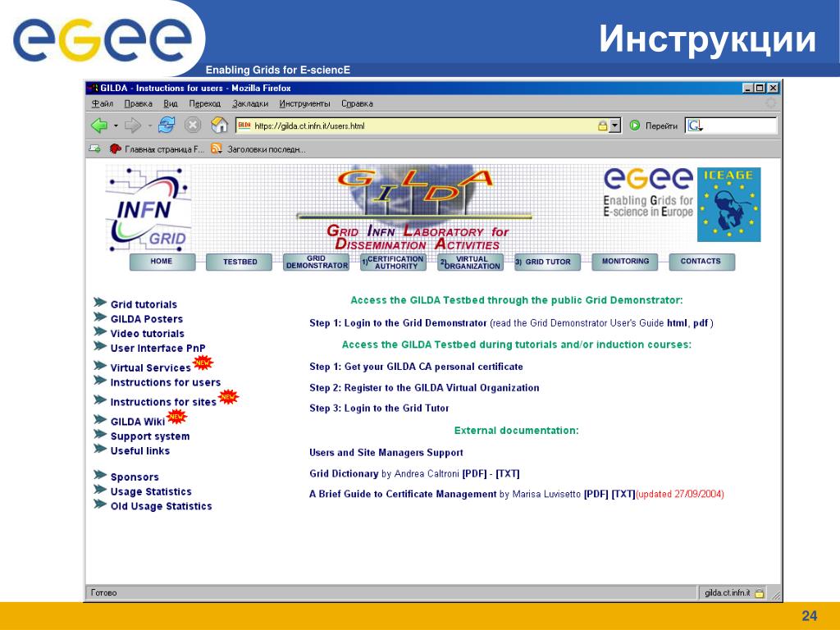Click gilda.ct.infn.it in the status bar
The image size is (840, 630).
pyautogui.click(x=728, y=592)
